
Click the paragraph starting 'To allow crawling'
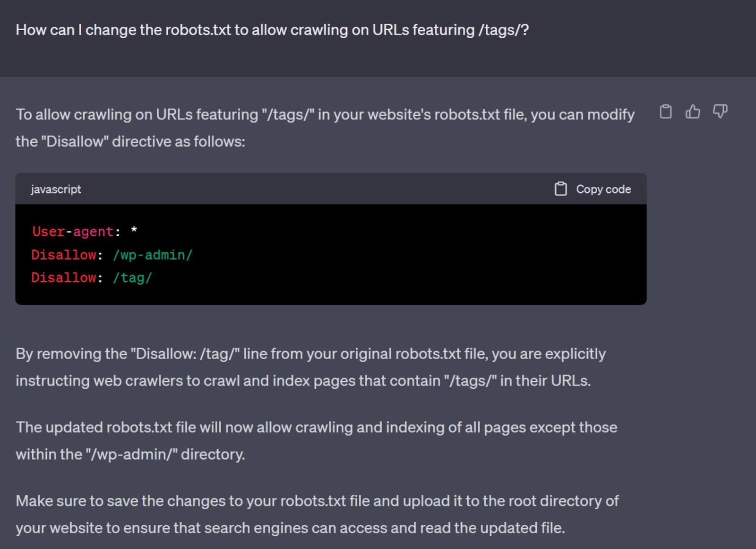pyautogui.click(x=325, y=115)
